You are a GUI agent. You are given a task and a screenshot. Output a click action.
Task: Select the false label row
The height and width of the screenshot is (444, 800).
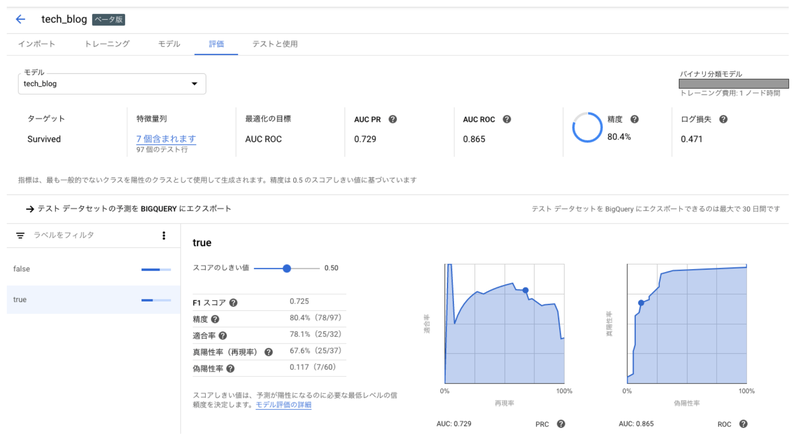click(80, 269)
